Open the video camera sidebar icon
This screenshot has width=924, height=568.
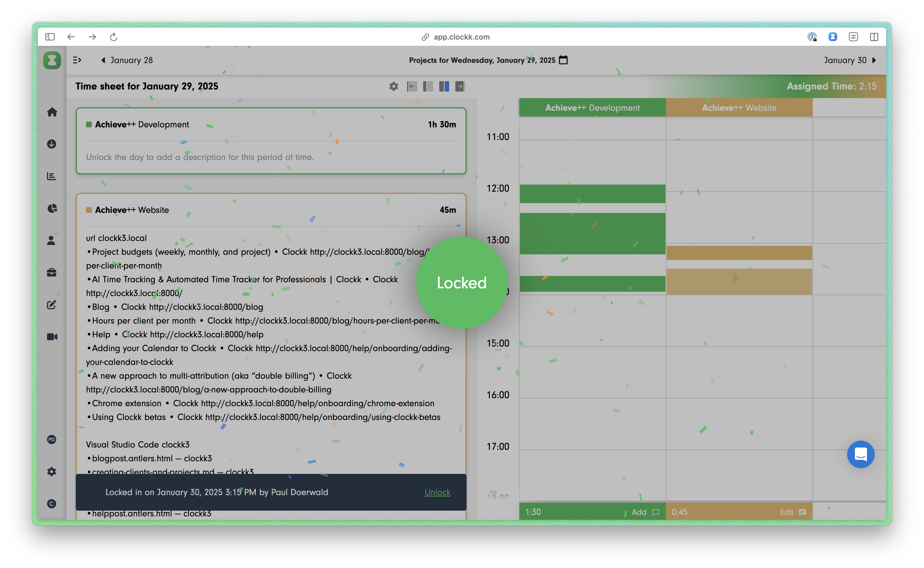(x=52, y=336)
